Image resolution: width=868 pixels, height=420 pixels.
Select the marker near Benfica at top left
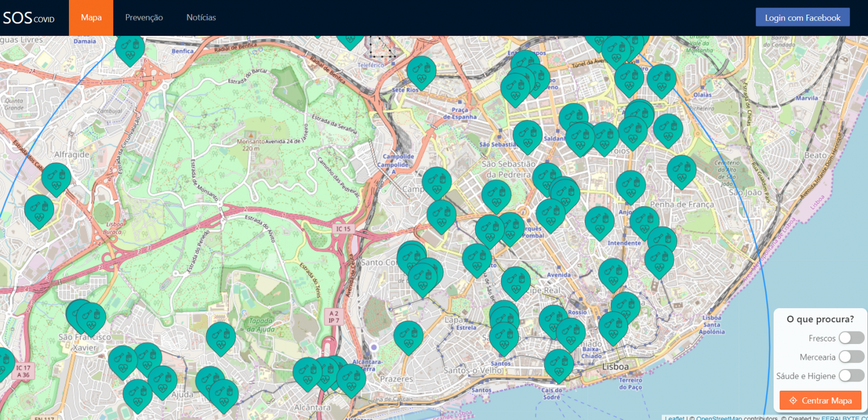tap(130, 49)
